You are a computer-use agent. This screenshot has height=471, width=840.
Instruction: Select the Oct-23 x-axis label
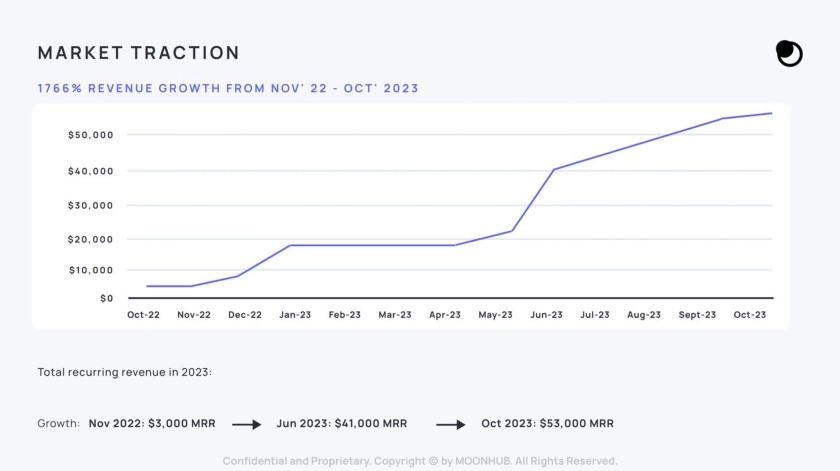pyautogui.click(x=749, y=314)
